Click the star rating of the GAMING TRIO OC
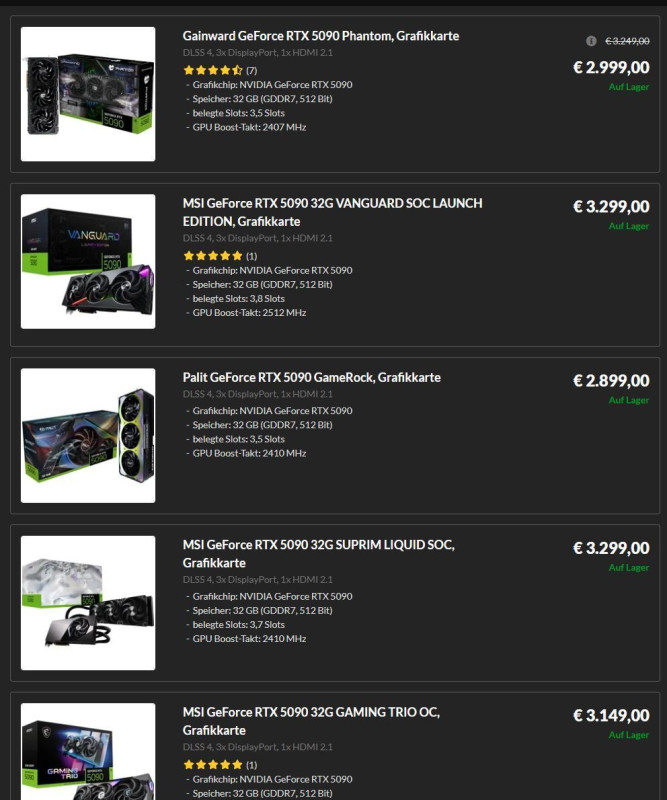This screenshot has width=667, height=800. click(x=213, y=764)
